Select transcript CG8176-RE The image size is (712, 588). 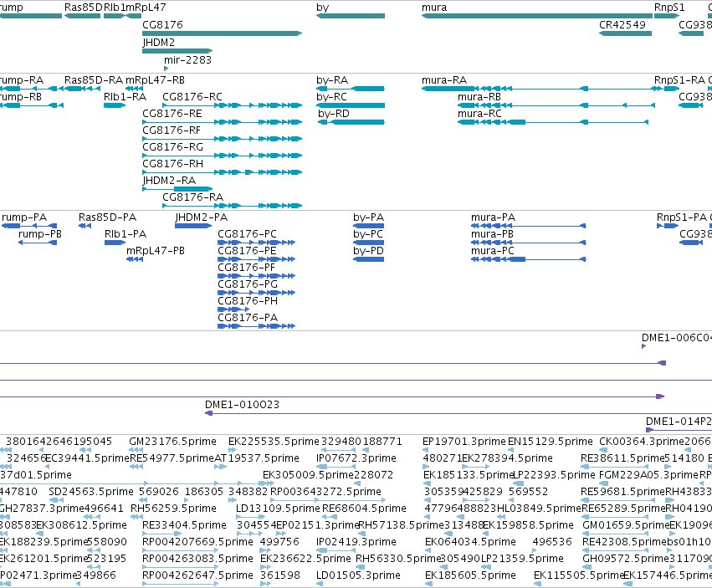tap(222, 122)
